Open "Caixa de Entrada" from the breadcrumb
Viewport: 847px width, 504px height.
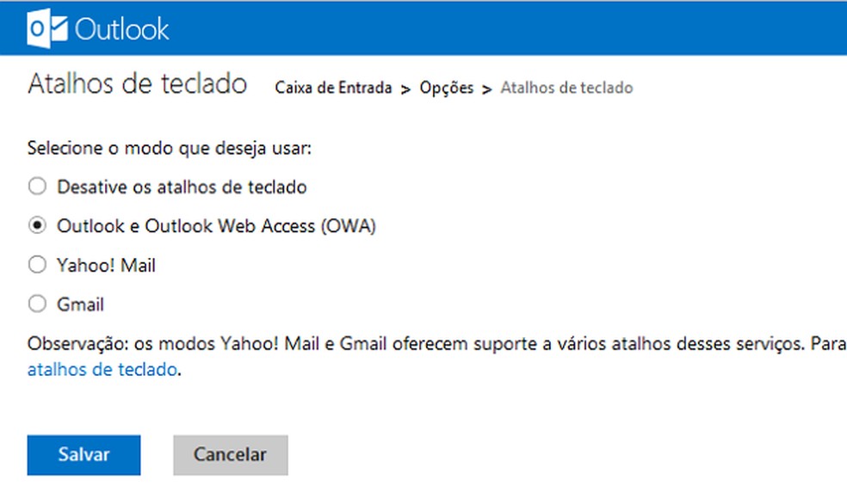(333, 87)
